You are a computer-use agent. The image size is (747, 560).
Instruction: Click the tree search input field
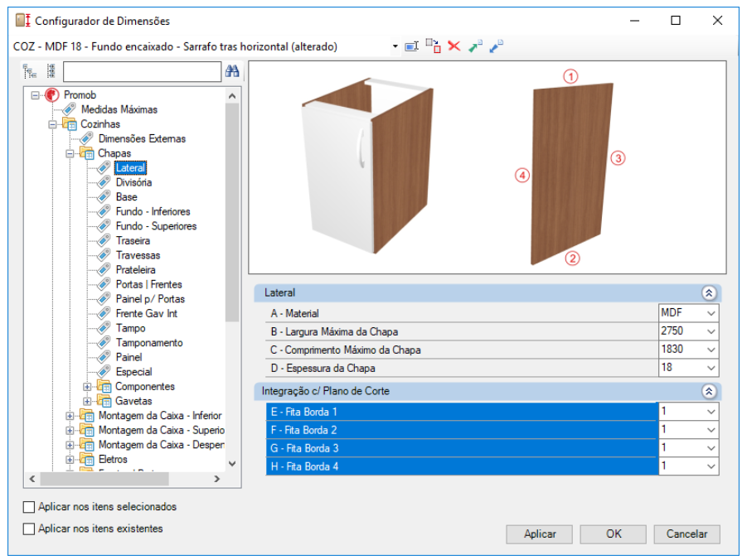pyautogui.click(x=142, y=72)
